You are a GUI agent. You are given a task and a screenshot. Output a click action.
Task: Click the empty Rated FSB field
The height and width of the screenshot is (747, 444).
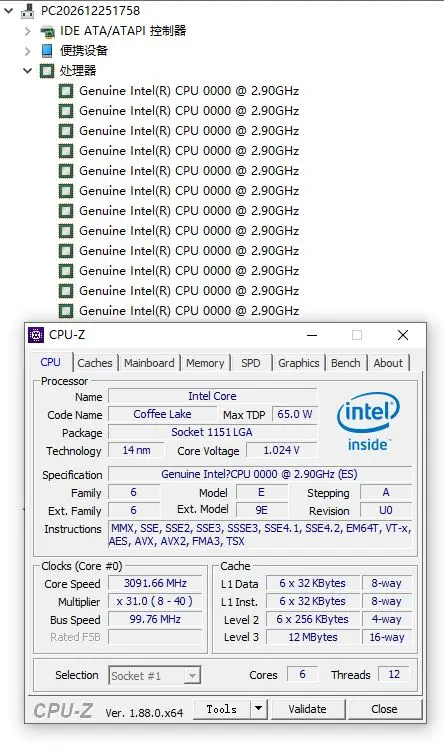point(155,637)
